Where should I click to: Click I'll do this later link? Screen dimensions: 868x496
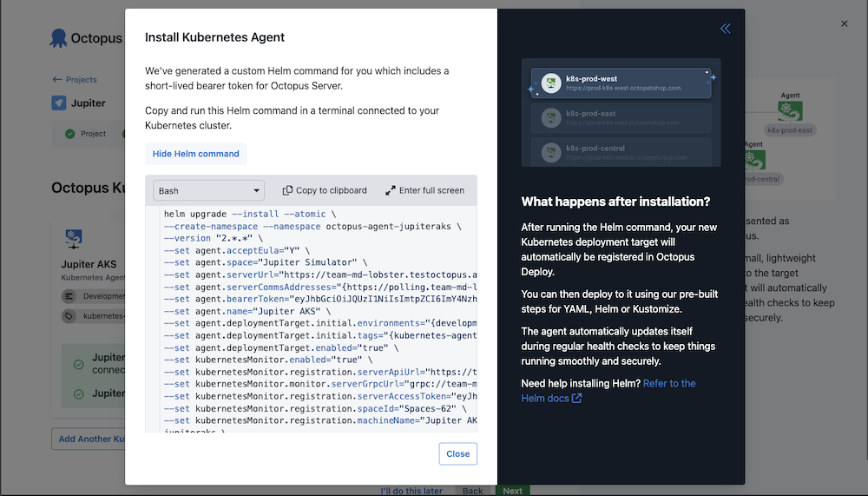[x=411, y=491]
